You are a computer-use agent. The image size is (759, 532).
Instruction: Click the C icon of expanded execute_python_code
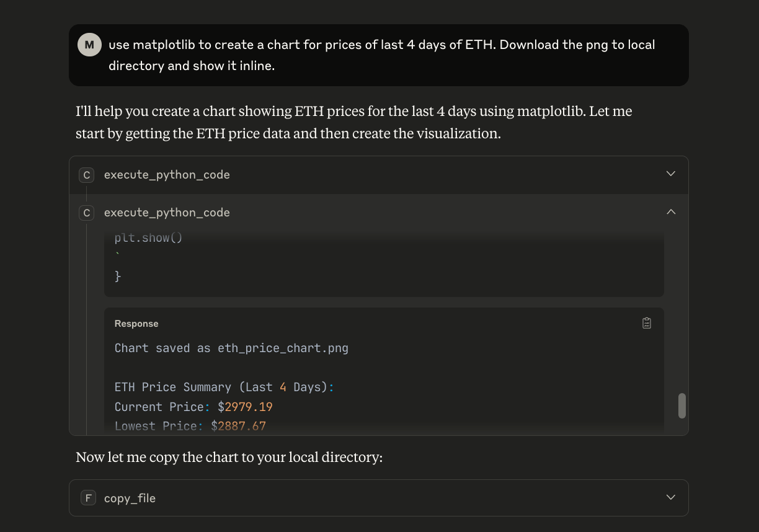point(87,213)
